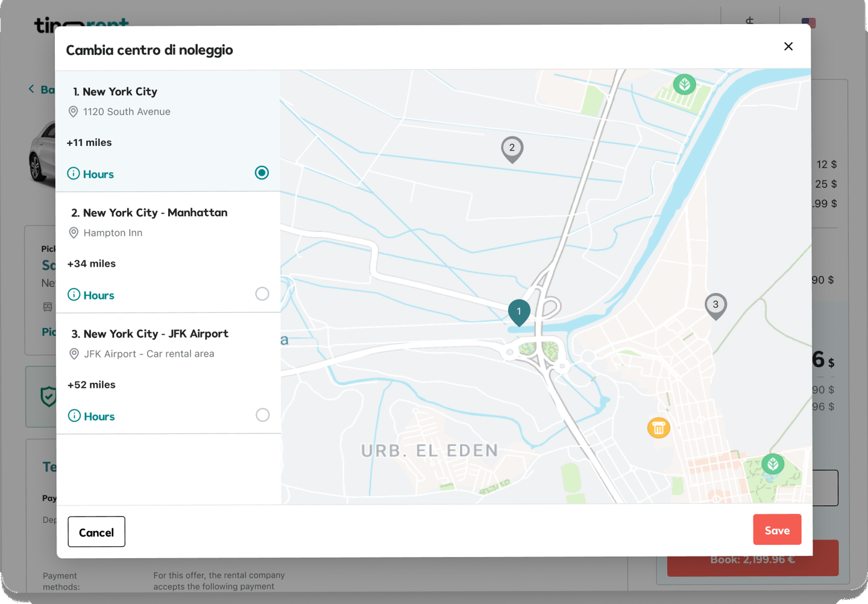
Task: Click the green park marker at bottom of map
Action: tap(773, 464)
